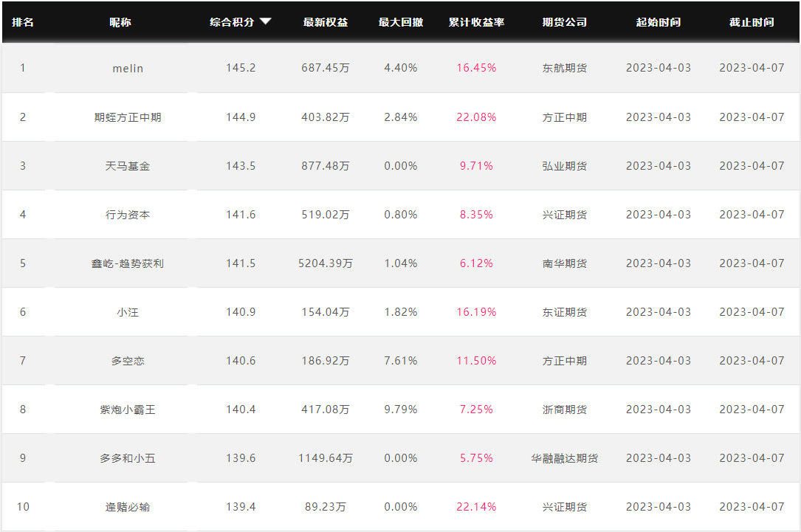Click return rate 6.12%
801x532 pixels.
click(x=476, y=263)
